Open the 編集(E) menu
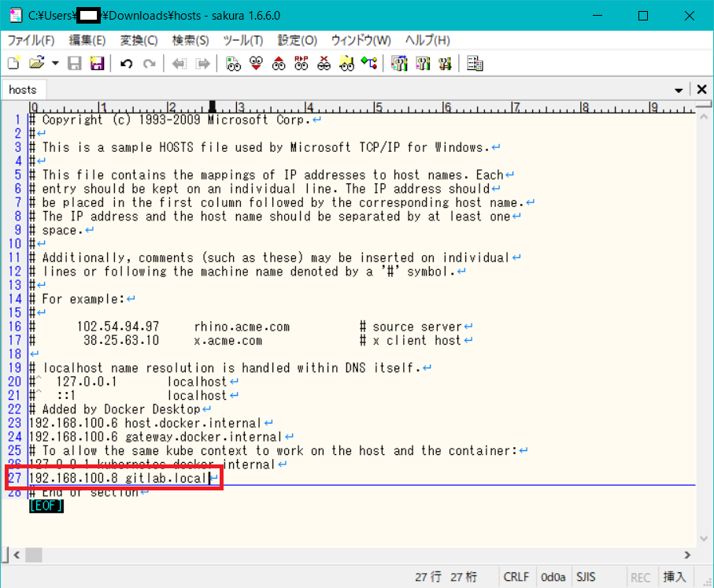The height and width of the screenshot is (588, 714). pos(87,40)
